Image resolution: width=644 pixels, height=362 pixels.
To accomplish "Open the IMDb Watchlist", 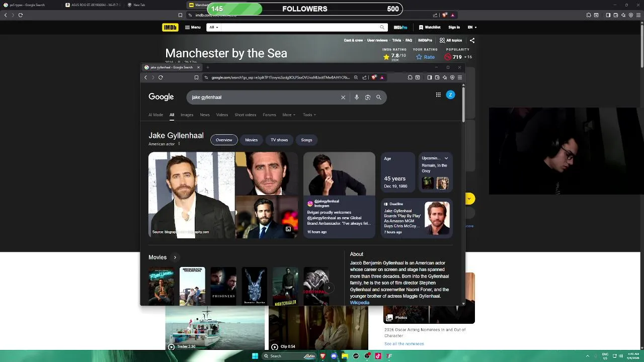I will point(429,27).
